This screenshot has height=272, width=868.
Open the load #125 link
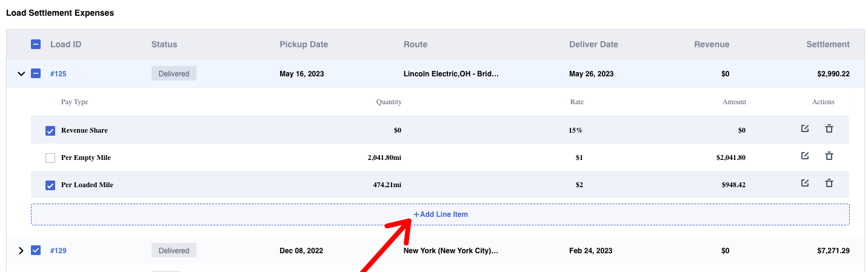[58, 74]
